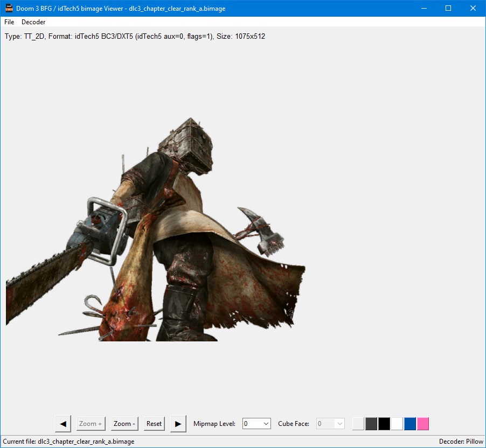
Task: Set background to blue swatch
Action: [410, 424]
